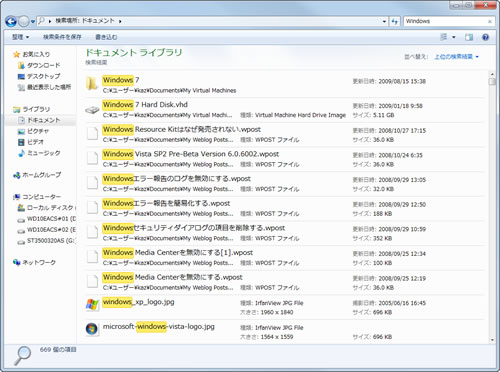Click the 669 個の項目 status text
The height and width of the screenshot is (372, 500).
point(58,350)
